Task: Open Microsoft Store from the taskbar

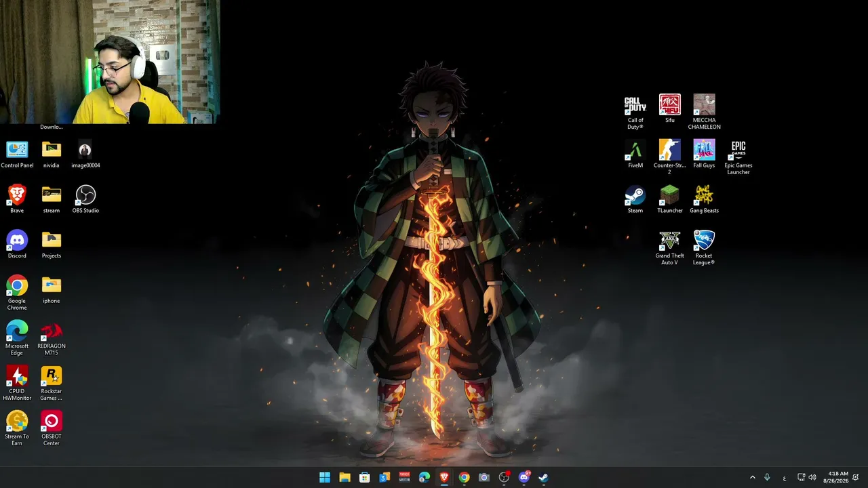Action: [x=364, y=477]
